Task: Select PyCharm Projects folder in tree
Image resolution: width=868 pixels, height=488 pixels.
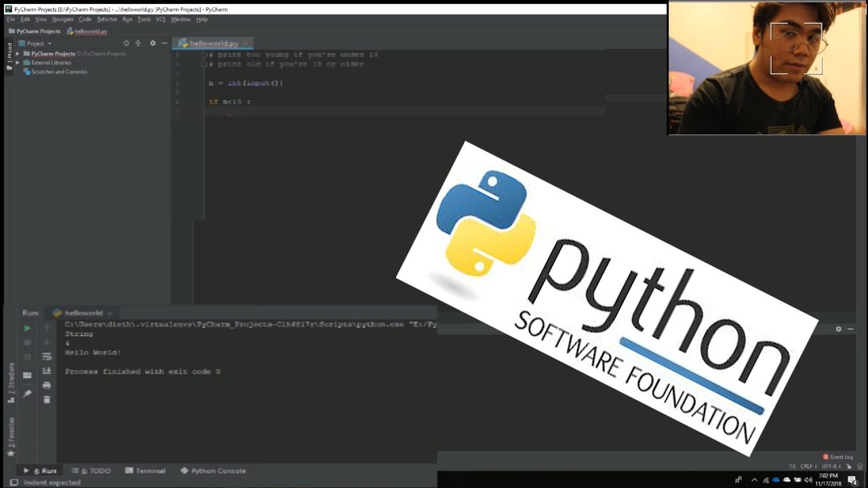Action: coord(53,54)
